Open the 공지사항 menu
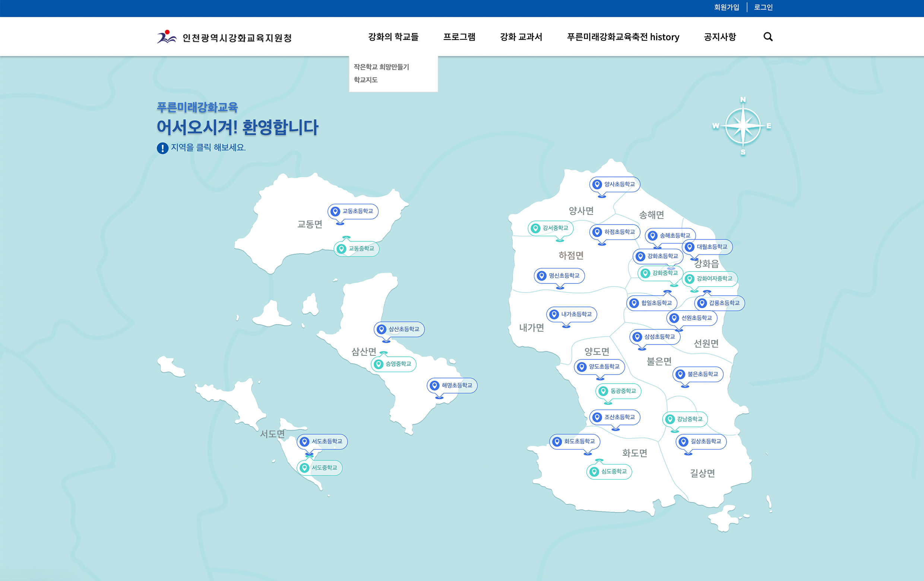The width and height of the screenshot is (924, 581). pos(720,37)
